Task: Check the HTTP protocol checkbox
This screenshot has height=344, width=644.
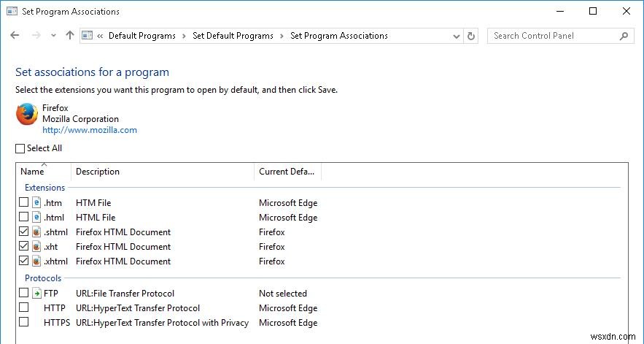Action: pyautogui.click(x=24, y=307)
